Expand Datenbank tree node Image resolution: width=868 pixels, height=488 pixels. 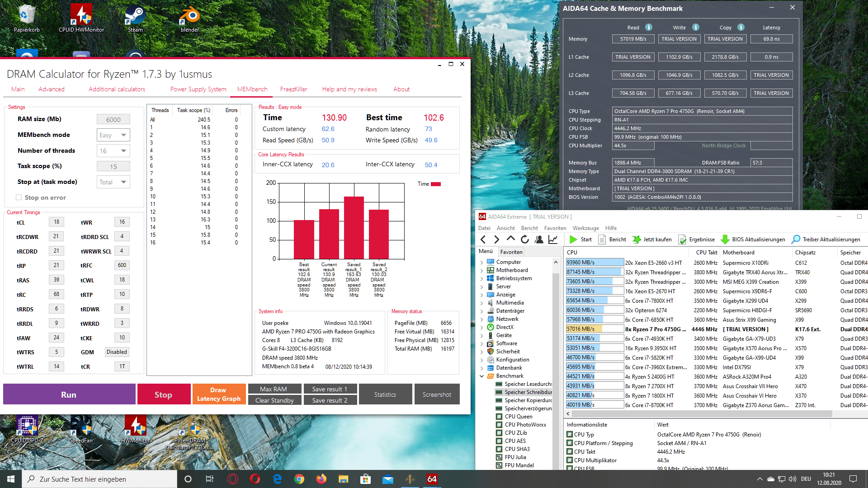coord(482,368)
